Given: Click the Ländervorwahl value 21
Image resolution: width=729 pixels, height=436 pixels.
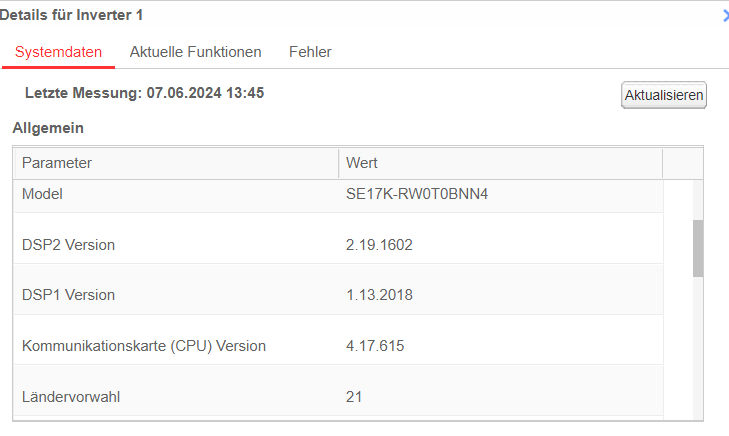Looking at the screenshot, I should 354,397.
